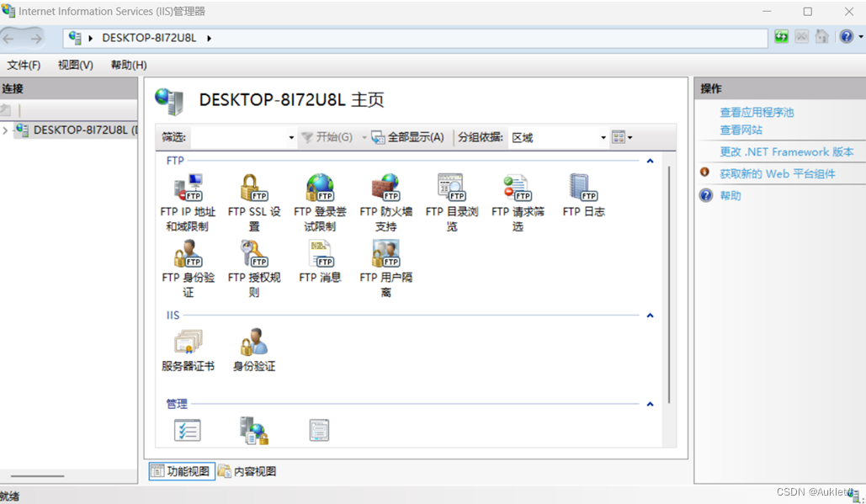This screenshot has height=504, width=866.
Task: Click the 连接 panel horizontal scrollbar
Action: coord(37,476)
